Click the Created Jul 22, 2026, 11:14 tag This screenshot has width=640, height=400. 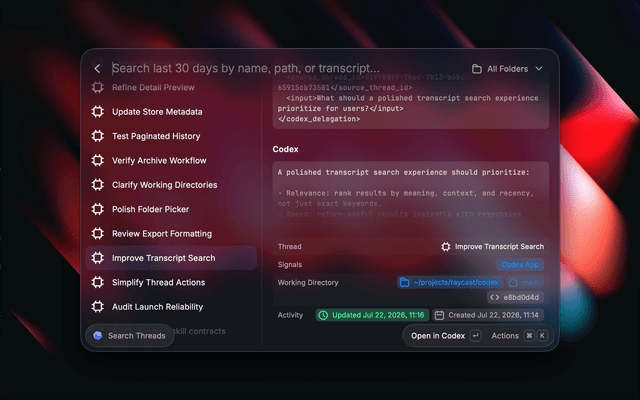[488, 315]
